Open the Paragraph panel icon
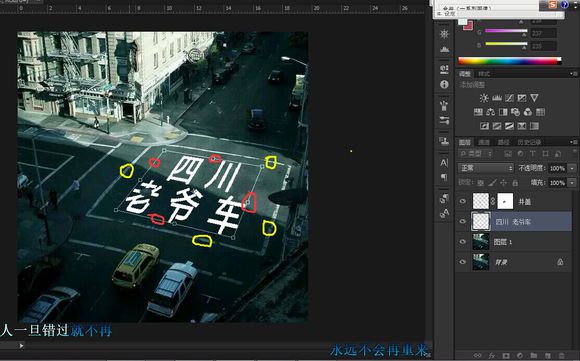The image size is (580, 361). [x=444, y=177]
